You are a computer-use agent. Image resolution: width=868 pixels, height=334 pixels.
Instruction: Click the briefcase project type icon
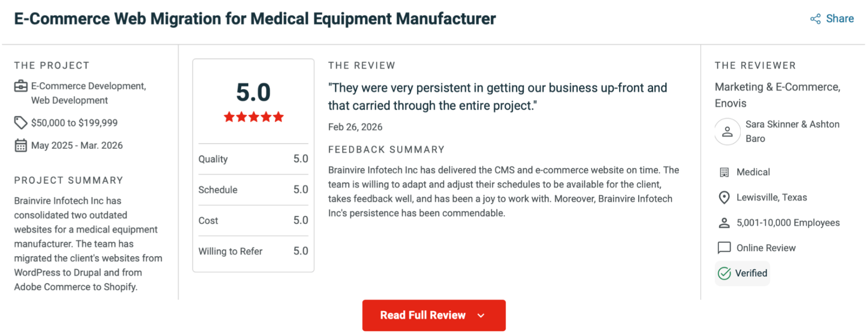tap(21, 86)
